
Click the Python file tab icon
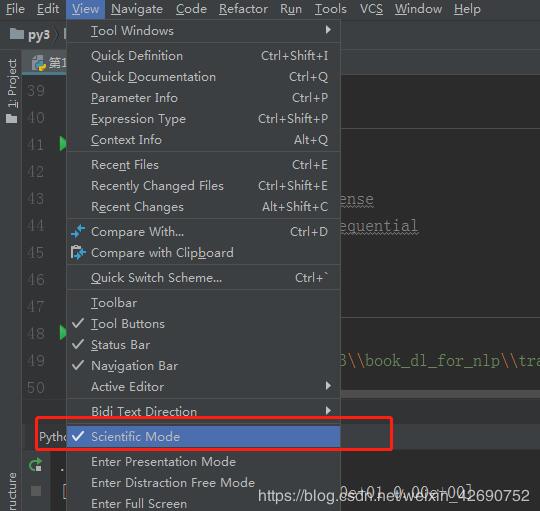[39, 64]
